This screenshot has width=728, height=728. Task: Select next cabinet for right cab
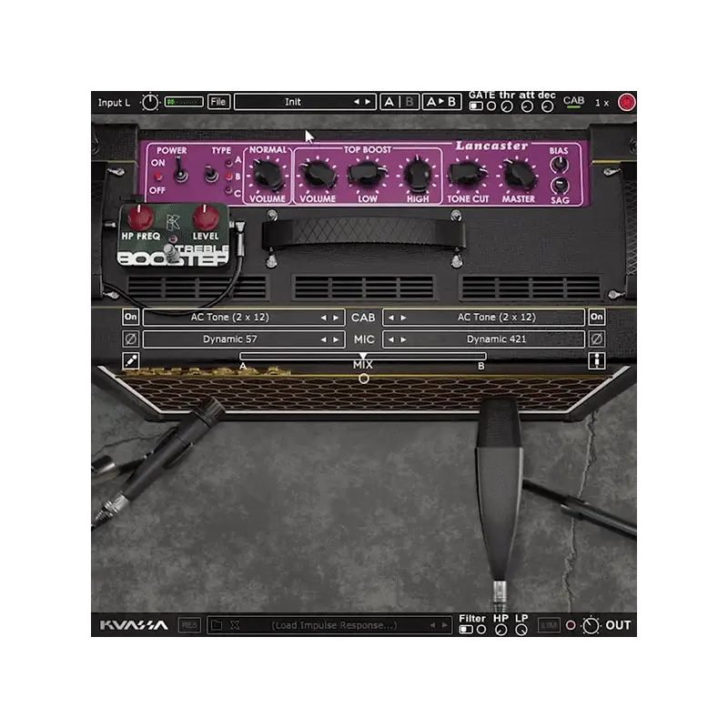[403, 318]
